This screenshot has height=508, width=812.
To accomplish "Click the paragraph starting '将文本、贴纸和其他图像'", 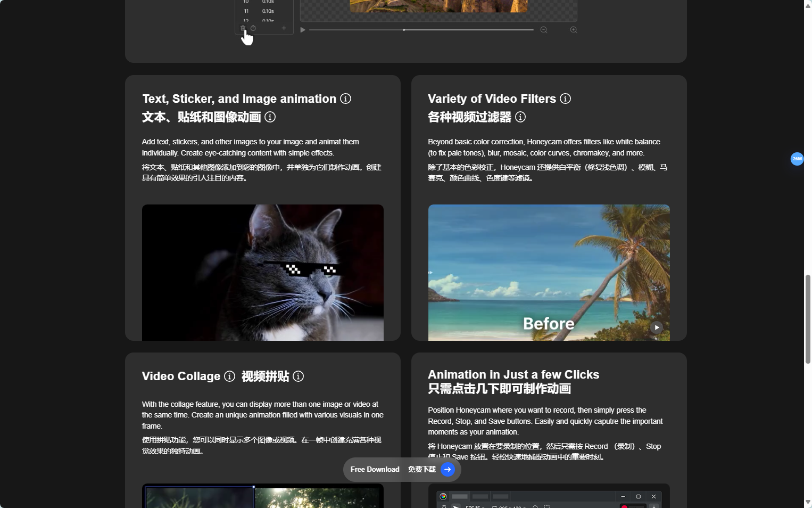I will [x=262, y=173].
